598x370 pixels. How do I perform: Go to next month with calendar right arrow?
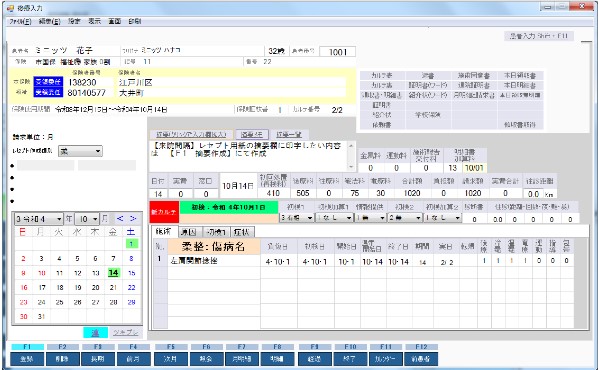click(x=133, y=219)
